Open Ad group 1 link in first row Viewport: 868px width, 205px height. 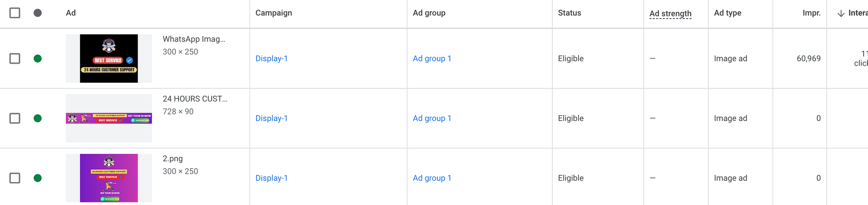pyautogui.click(x=432, y=59)
